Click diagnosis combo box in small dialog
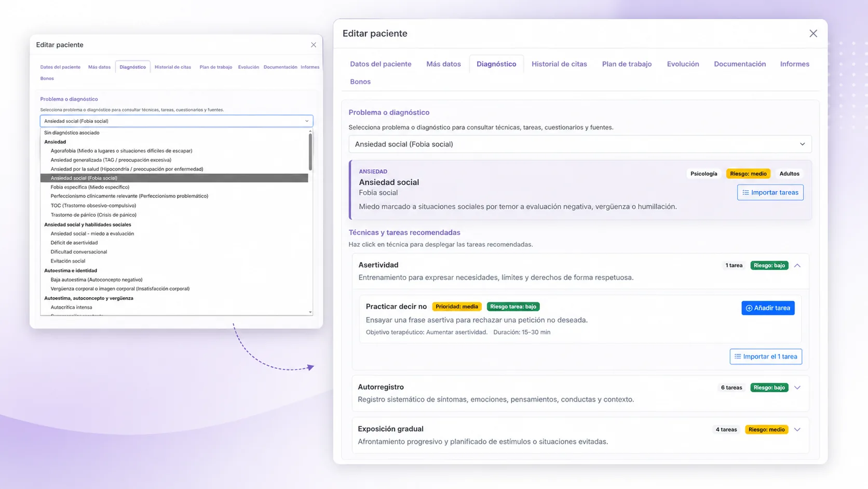868x489 pixels. [x=177, y=121]
